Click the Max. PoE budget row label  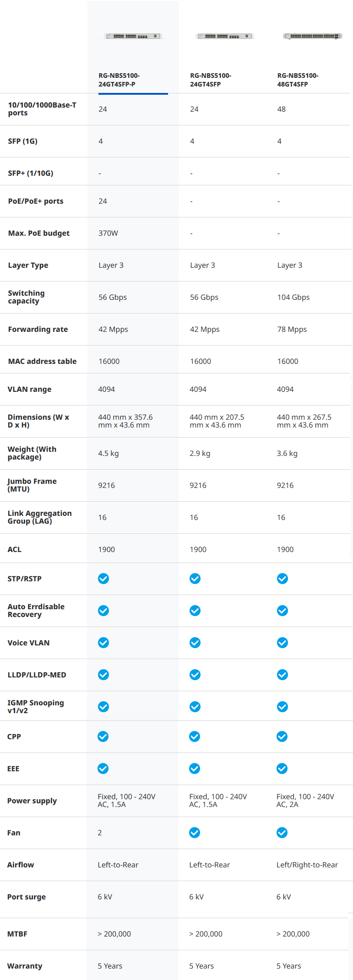[39, 233]
